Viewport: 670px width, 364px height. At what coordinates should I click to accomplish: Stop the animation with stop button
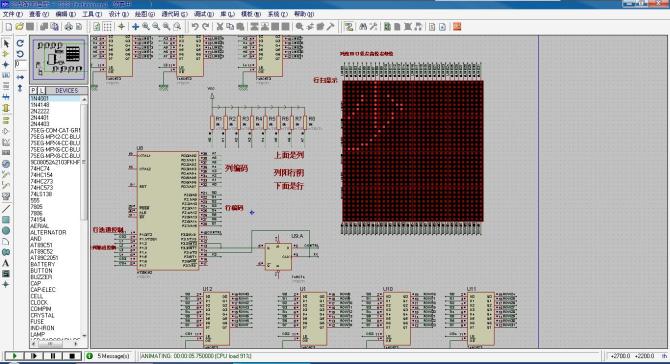click(x=72, y=355)
